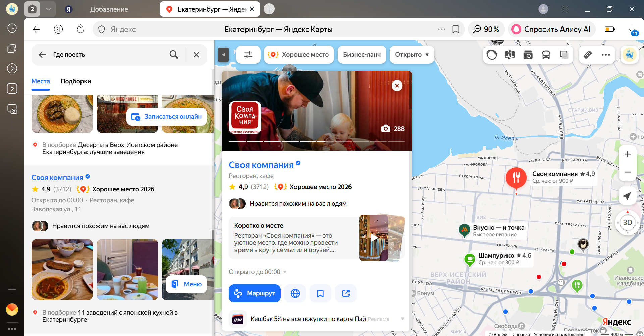Screen dimensions: 644x336
Task: Toggle 3D map view
Action: pos(627,223)
